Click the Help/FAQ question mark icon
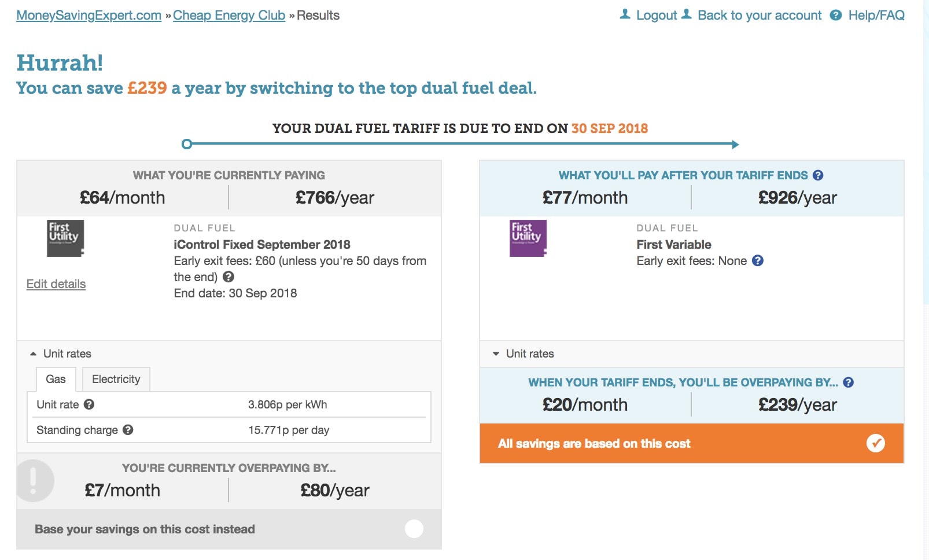The width and height of the screenshot is (929, 560). coord(836,16)
